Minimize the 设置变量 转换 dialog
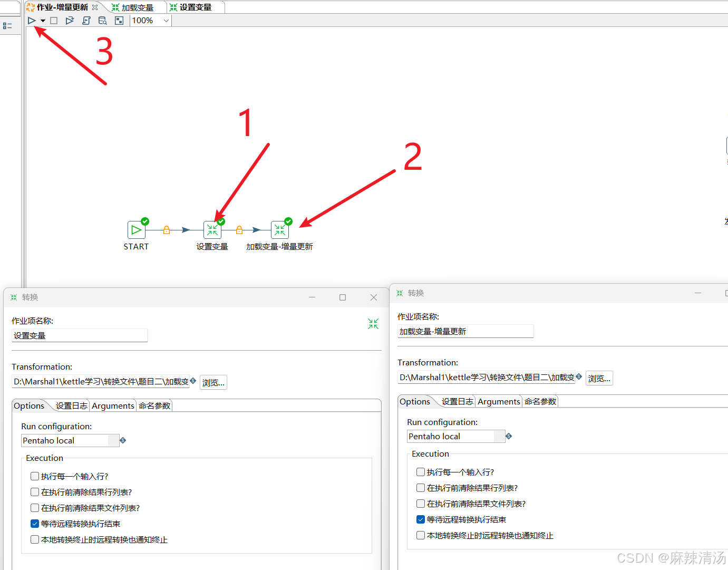Viewport: 728px width, 570px height. pyautogui.click(x=312, y=297)
